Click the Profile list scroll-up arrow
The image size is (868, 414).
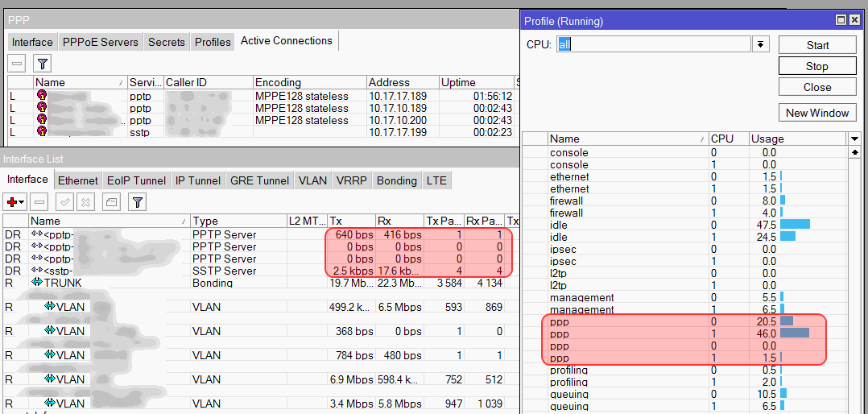coord(855,151)
